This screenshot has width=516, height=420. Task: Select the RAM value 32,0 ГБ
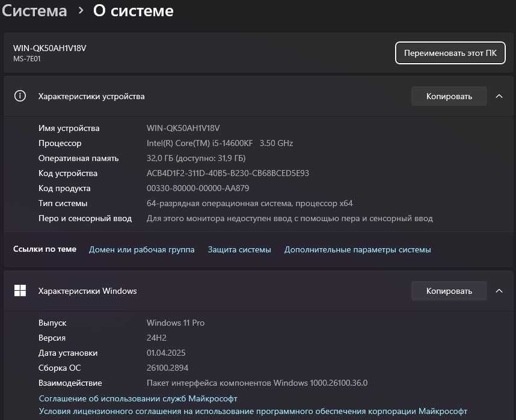[196, 159]
